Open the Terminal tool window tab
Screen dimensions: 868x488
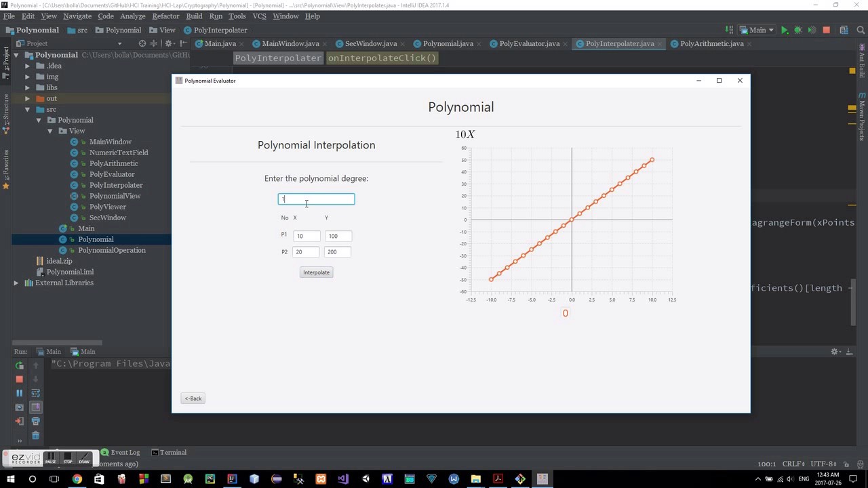(x=169, y=452)
